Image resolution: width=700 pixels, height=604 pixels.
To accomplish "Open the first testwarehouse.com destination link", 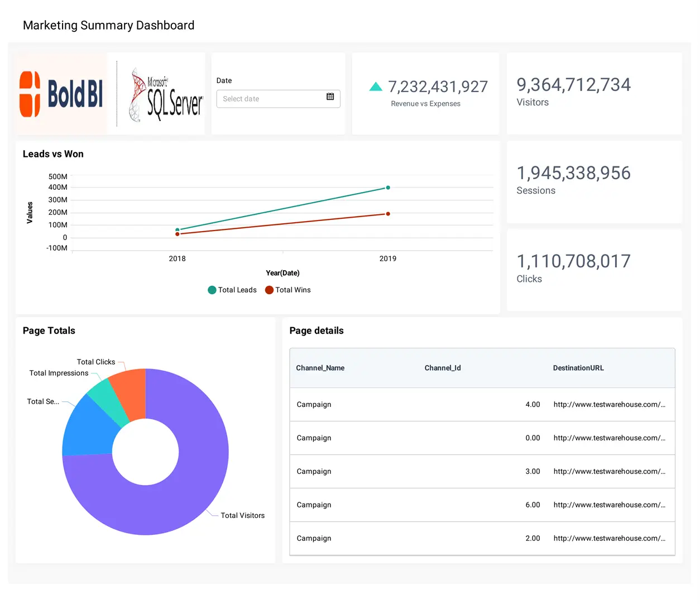I will [x=609, y=404].
